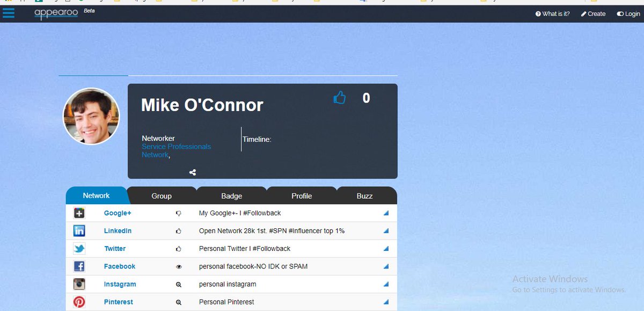644x311 pixels.
Task: Open the Profile tab
Action: click(x=302, y=196)
